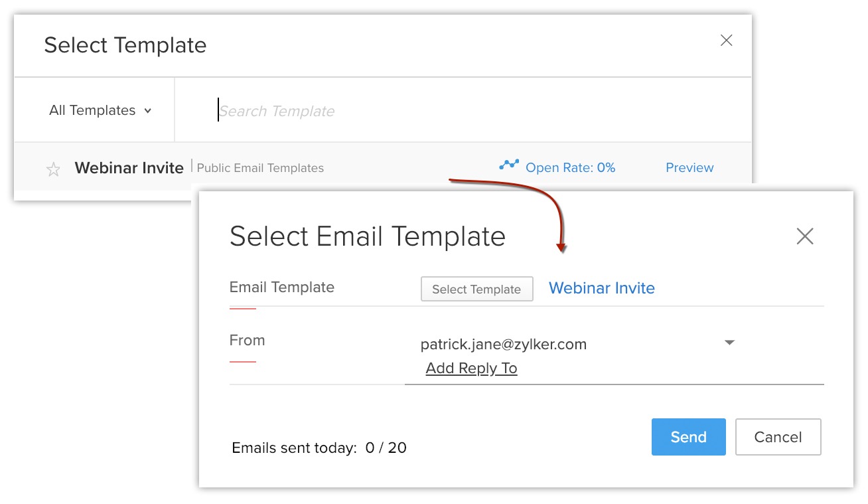The width and height of the screenshot is (868, 504).
Task: Click the Email Template field label
Action: (282, 288)
